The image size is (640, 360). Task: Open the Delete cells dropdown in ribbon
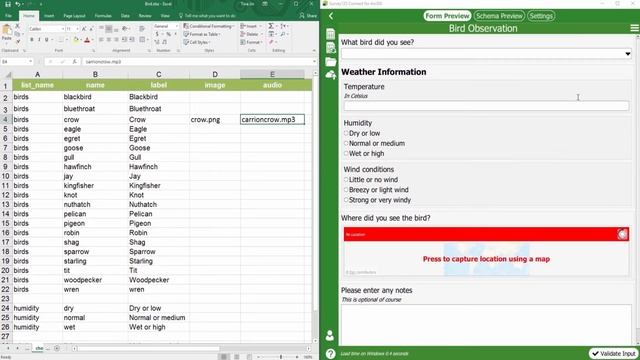pos(251,34)
